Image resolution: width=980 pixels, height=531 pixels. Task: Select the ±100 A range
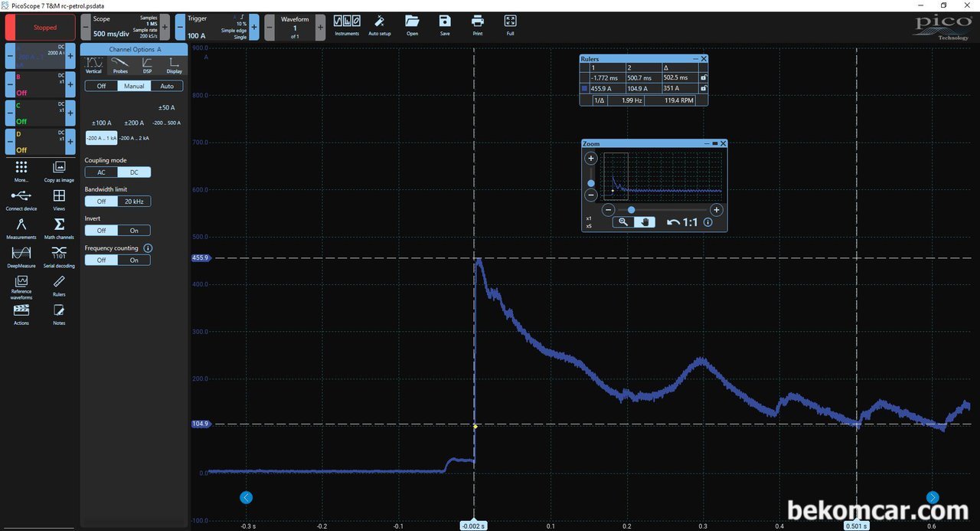102,123
